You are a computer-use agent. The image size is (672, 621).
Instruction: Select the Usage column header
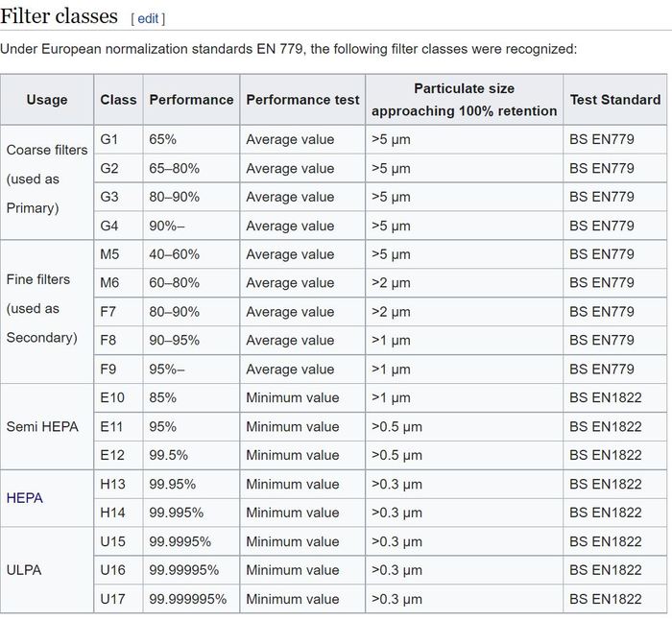point(47,100)
